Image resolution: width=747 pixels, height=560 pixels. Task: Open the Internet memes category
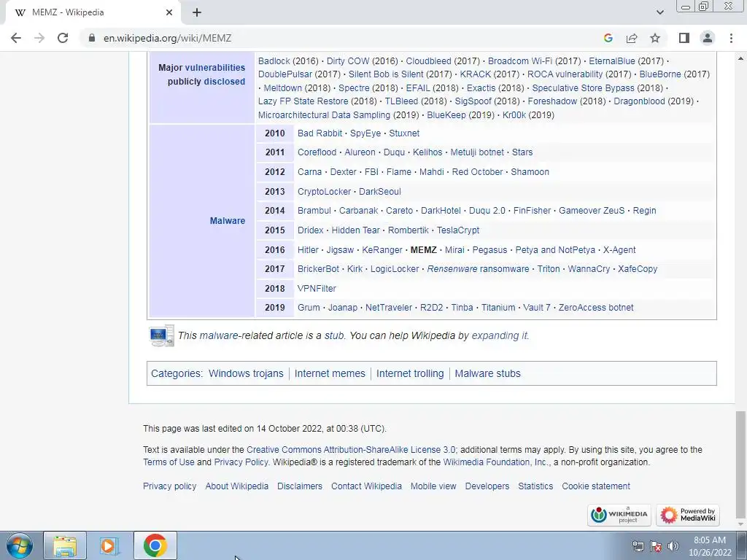pyautogui.click(x=330, y=374)
